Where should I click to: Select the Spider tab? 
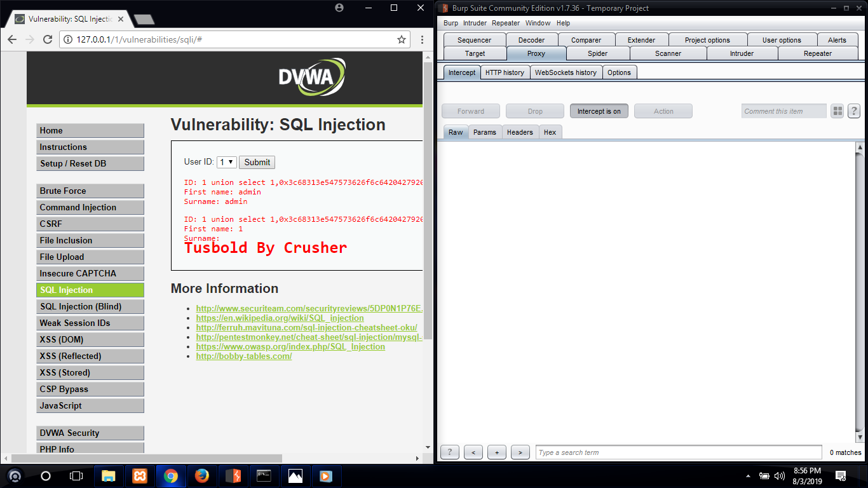tap(597, 53)
